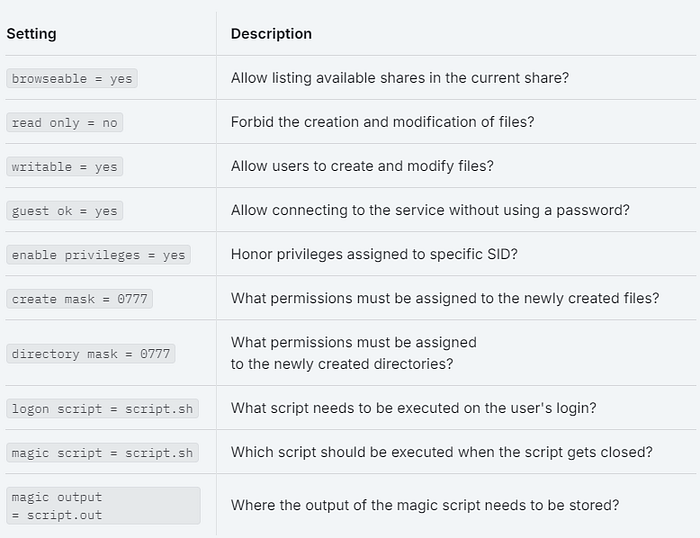Click the description about newly created files permissions
The image size is (700, 538).
click(x=445, y=298)
